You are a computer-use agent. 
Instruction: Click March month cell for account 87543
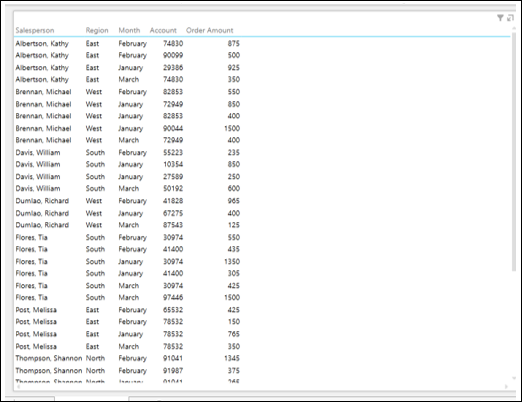(x=129, y=225)
